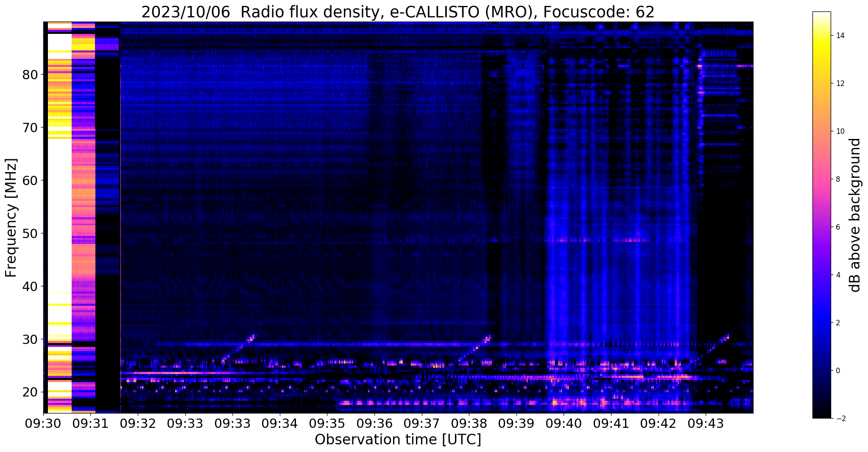868x452 pixels.
Task: Click the 09:32 time tick label
Action: [x=138, y=424]
